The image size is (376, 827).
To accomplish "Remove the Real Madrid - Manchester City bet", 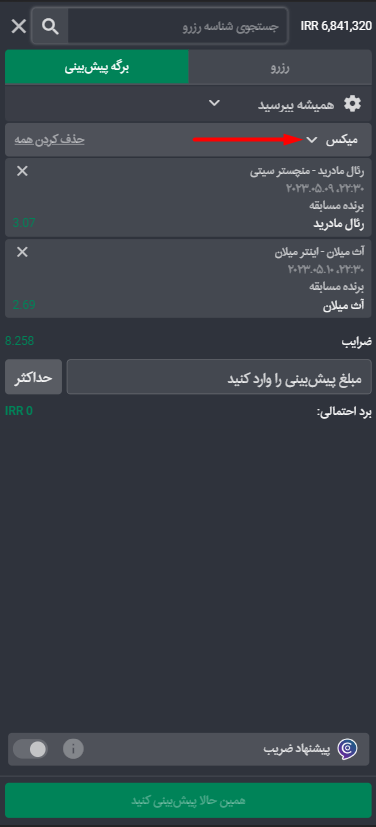I will (22, 171).
